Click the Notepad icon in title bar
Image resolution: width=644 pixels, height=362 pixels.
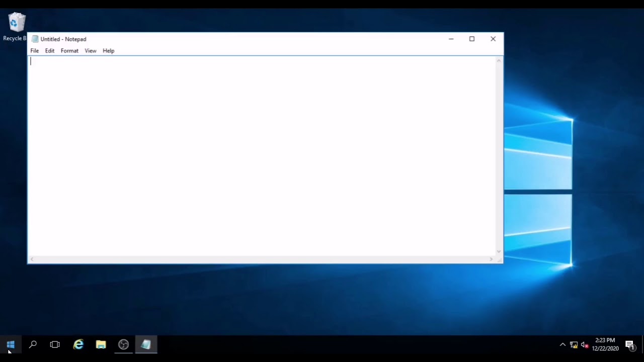pyautogui.click(x=35, y=39)
